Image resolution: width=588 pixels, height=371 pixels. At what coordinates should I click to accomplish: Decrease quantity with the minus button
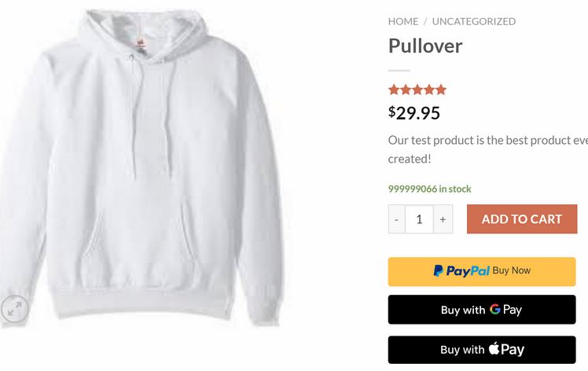click(396, 219)
